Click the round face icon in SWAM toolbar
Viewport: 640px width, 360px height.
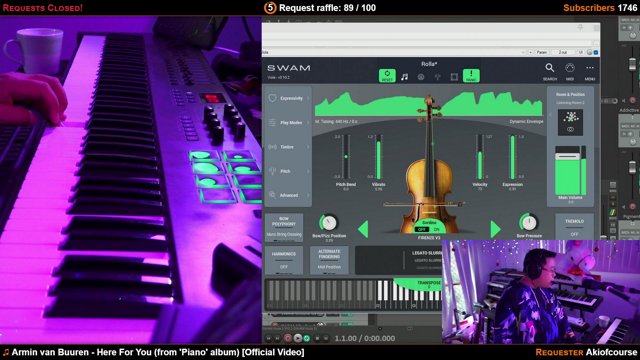pos(421,77)
